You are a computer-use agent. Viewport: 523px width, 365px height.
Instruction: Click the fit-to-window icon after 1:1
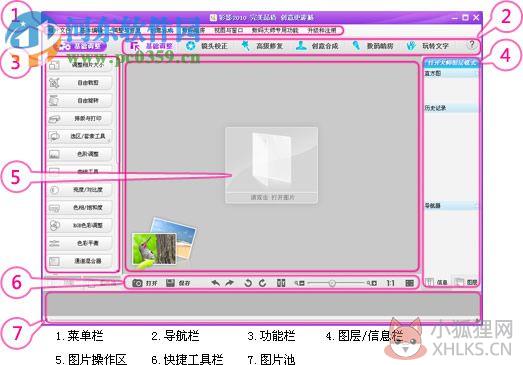tap(410, 283)
